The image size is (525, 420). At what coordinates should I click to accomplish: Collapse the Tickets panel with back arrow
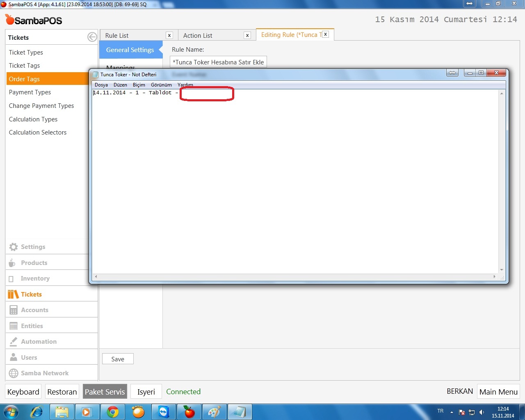point(92,37)
